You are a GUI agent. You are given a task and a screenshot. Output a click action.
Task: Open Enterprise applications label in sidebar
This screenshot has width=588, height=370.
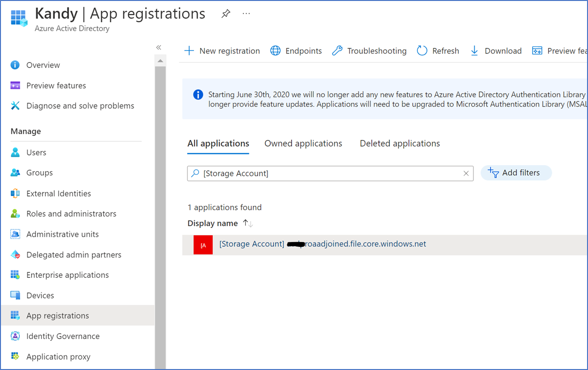[x=68, y=275]
